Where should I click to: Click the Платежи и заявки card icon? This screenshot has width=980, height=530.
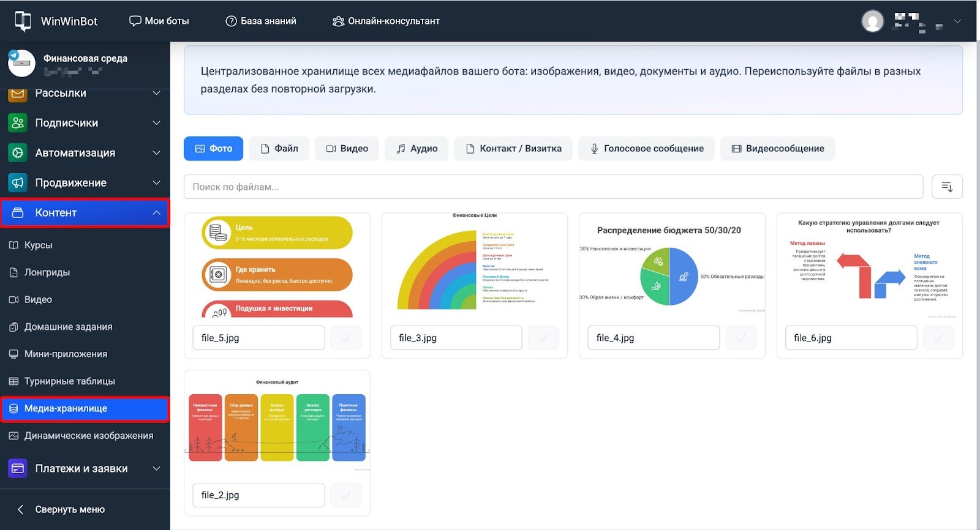point(18,469)
